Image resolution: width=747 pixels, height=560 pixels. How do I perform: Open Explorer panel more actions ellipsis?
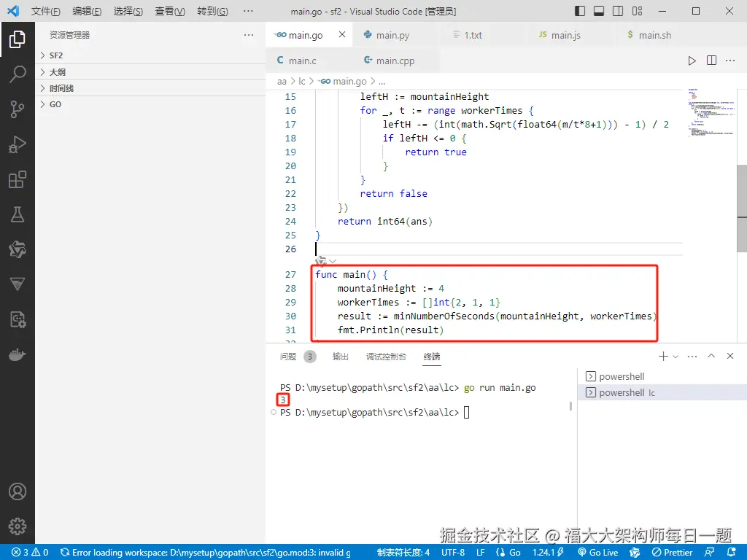(x=249, y=35)
